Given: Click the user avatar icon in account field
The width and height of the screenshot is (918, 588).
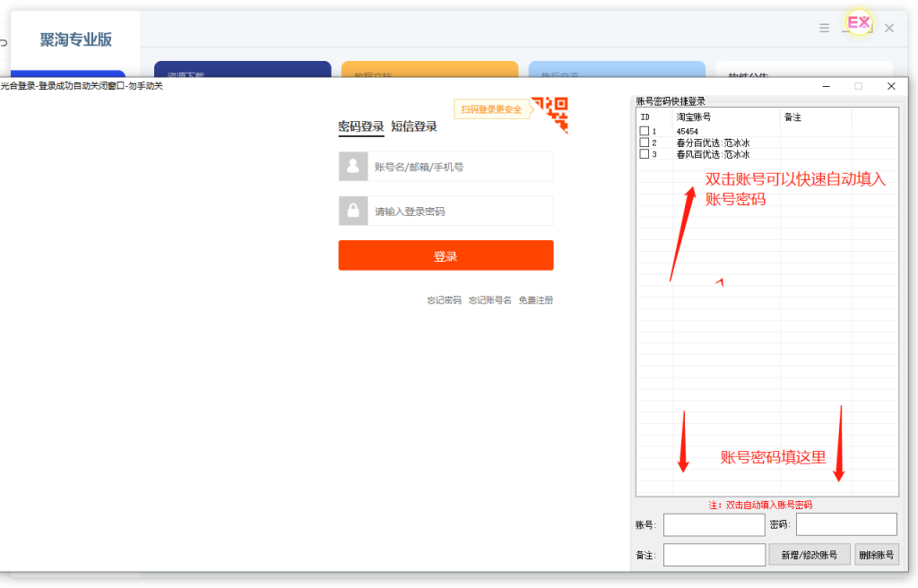Looking at the screenshot, I should click(353, 167).
